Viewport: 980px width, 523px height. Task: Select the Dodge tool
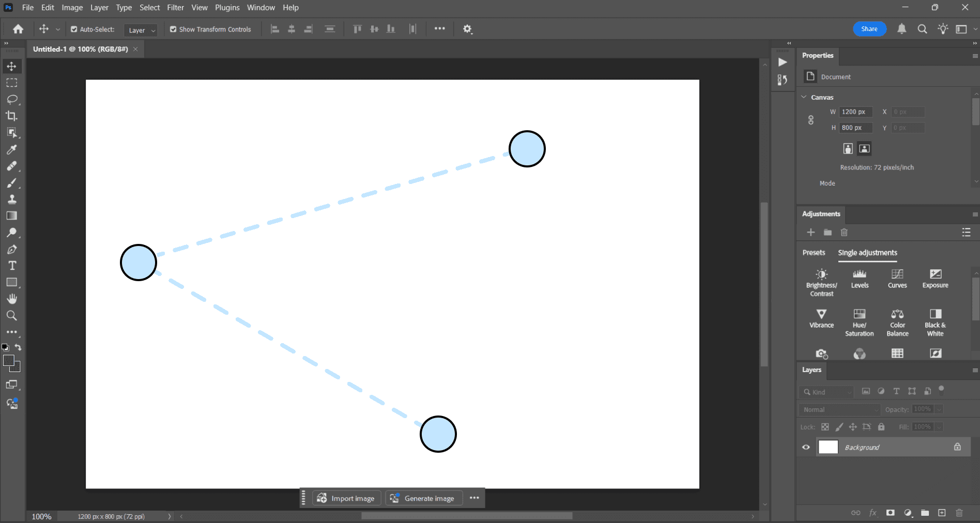(11, 233)
